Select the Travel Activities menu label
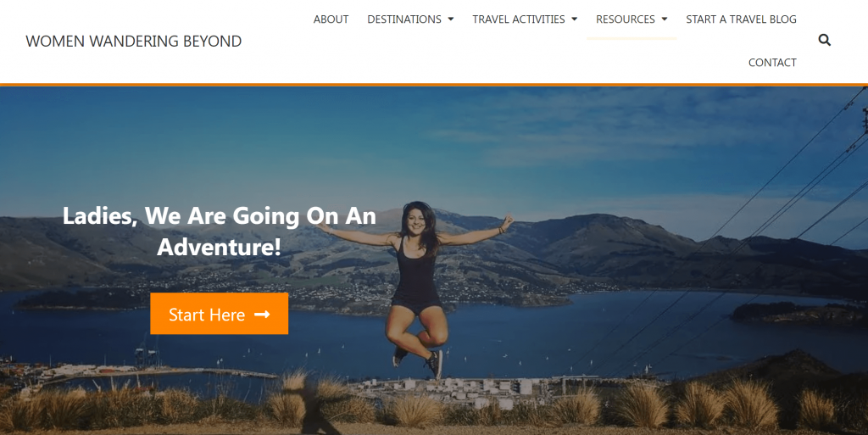868x435 pixels. [x=518, y=19]
